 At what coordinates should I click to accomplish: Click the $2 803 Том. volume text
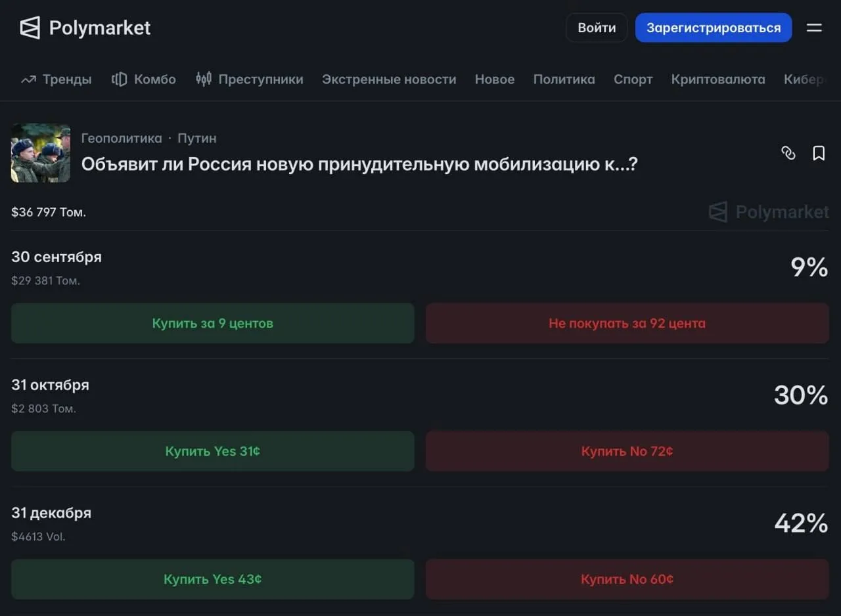pos(43,409)
